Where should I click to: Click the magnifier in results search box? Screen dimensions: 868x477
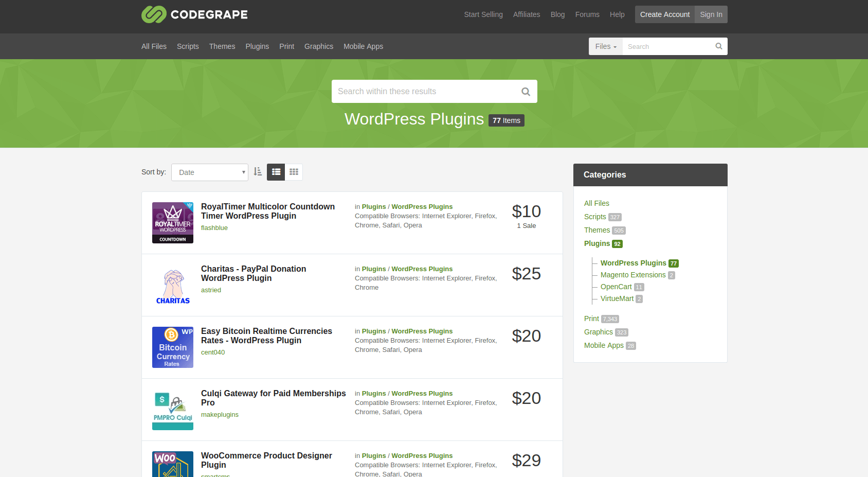(526, 92)
